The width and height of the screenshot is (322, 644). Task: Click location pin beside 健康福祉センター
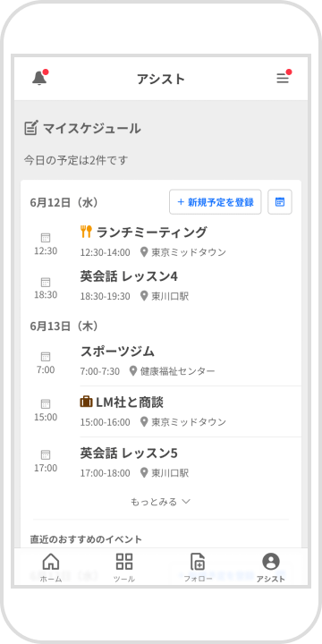(x=133, y=371)
